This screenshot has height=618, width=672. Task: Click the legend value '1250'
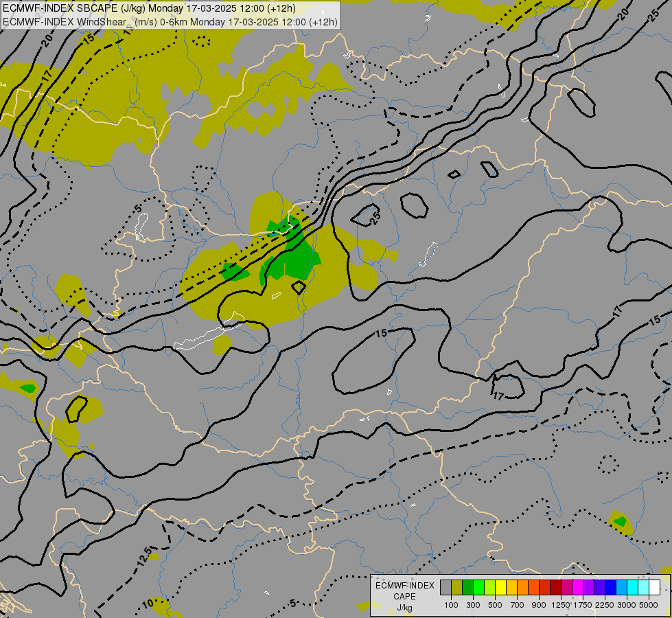coord(561,605)
